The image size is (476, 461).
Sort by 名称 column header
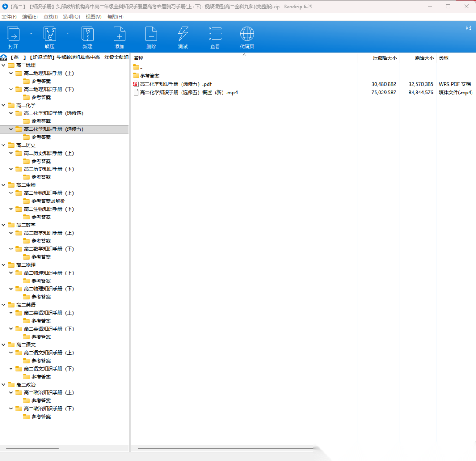[x=138, y=58]
